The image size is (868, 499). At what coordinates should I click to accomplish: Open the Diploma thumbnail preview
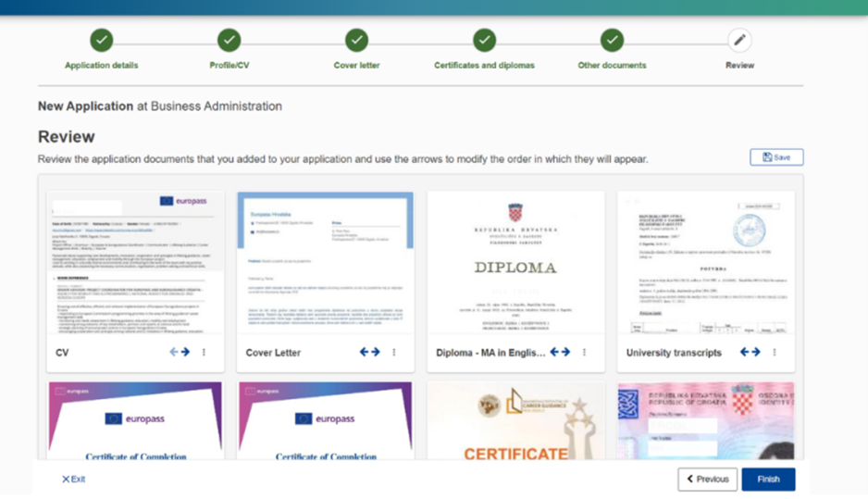[516, 263]
